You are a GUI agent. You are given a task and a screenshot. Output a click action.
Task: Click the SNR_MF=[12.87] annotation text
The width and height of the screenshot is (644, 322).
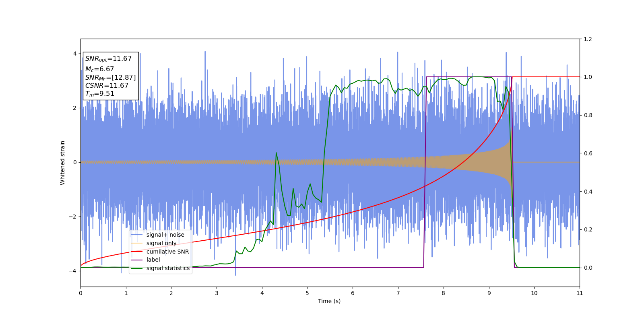click(110, 77)
